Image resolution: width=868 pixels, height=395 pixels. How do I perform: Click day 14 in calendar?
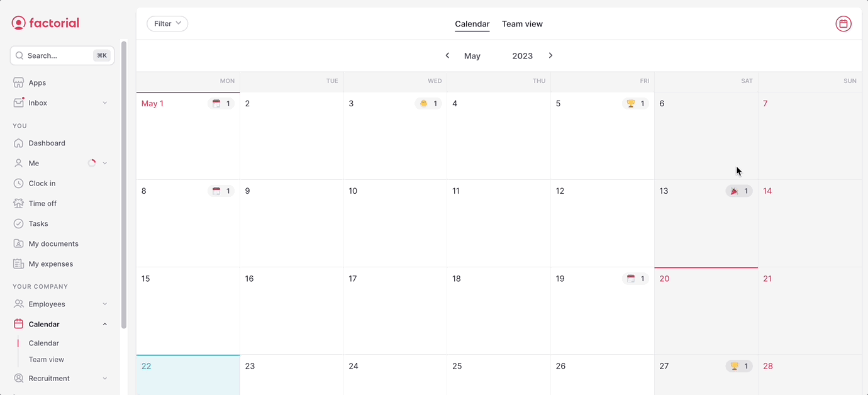[x=810, y=223]
